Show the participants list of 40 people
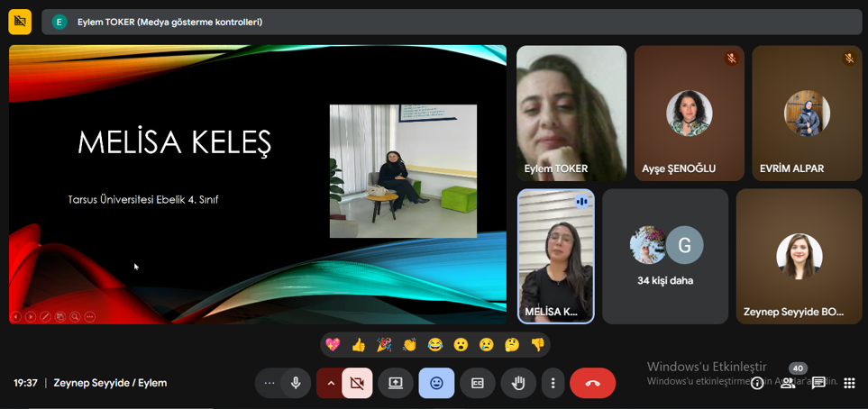The image size is (868, 409). [x=788, y=383]
